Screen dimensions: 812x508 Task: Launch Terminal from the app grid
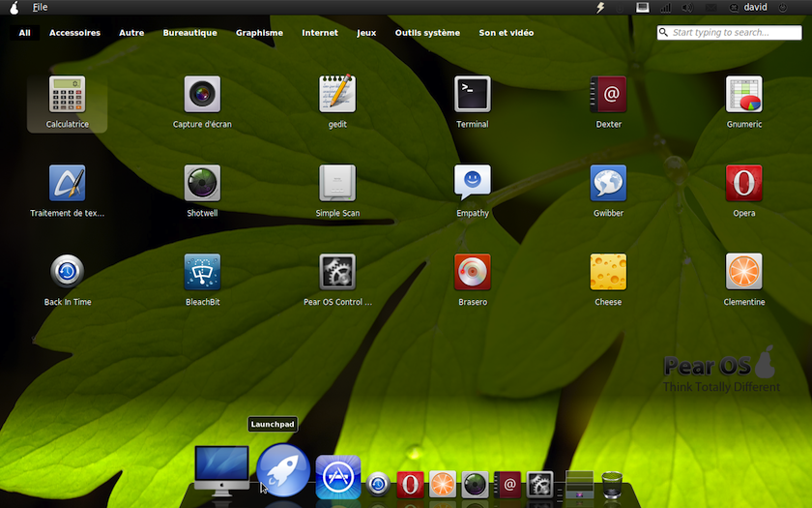point(473,95)
